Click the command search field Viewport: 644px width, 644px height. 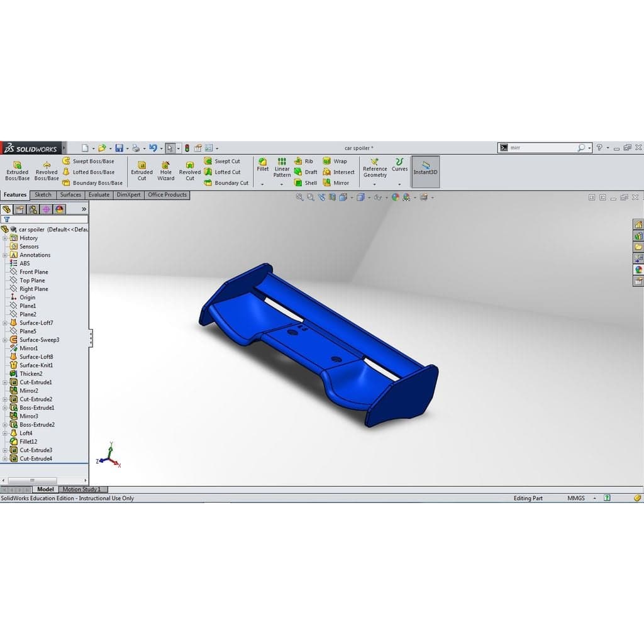pyautogui.click(x=542, y=147)
